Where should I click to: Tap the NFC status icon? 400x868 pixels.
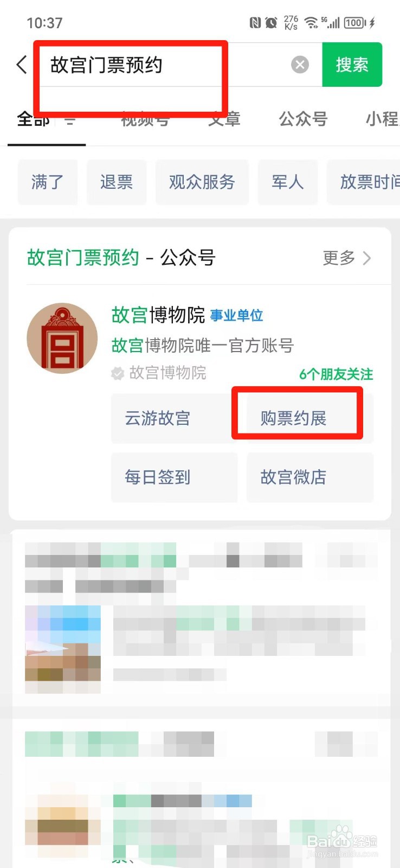pos(255,23)
